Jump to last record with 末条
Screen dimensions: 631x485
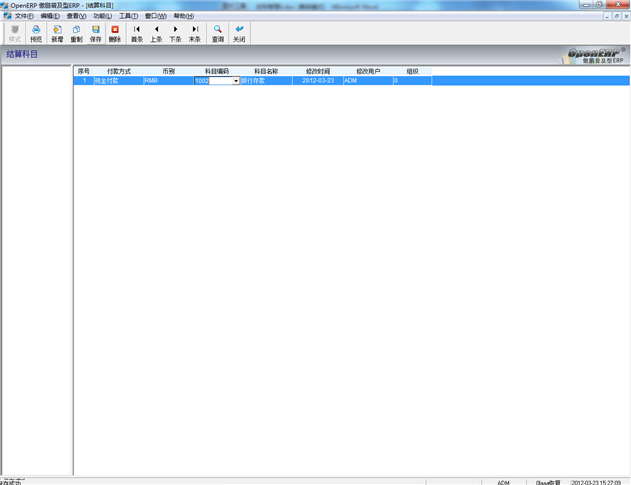[195, 33]
